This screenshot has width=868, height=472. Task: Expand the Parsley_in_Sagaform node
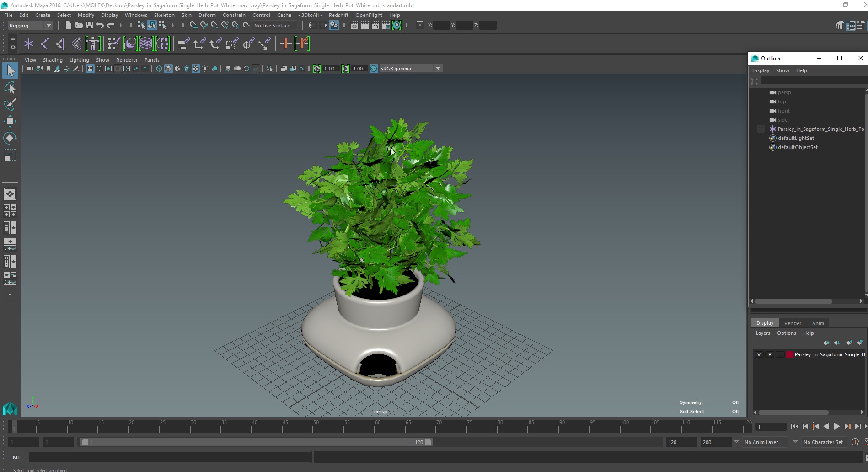pyautogui.click(x=761, y=129)
